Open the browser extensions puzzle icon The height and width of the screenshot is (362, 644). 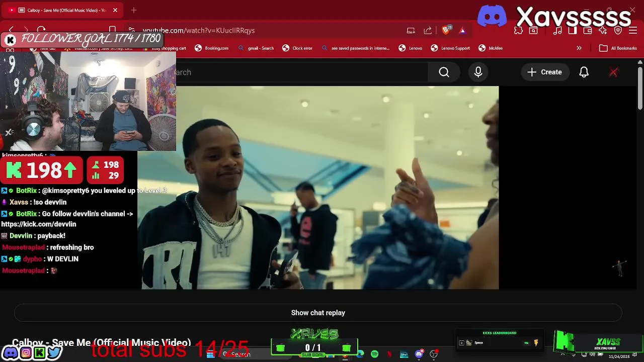click(x=518, y=31)
